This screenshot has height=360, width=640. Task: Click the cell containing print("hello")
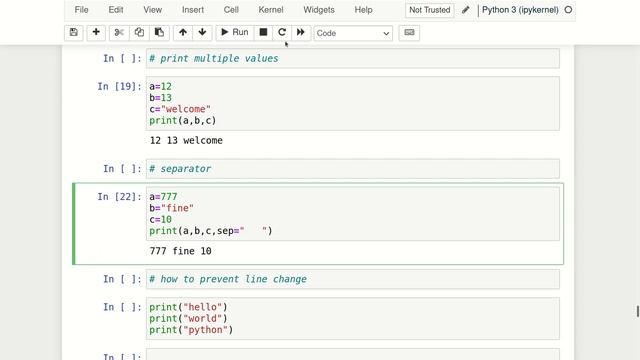coord(353,319)
